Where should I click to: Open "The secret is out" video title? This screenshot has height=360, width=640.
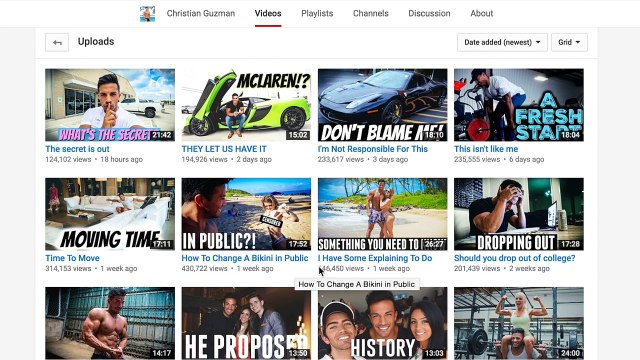coord(77,149)
